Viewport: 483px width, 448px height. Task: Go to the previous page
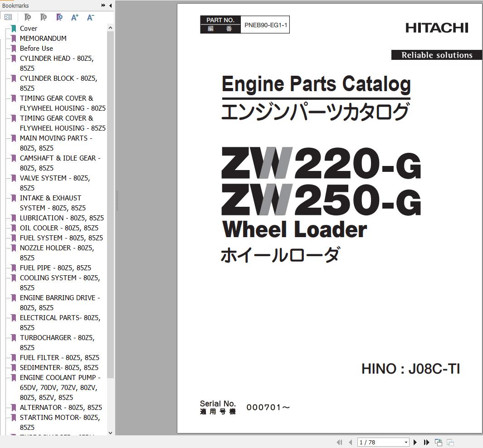[350, 442]
